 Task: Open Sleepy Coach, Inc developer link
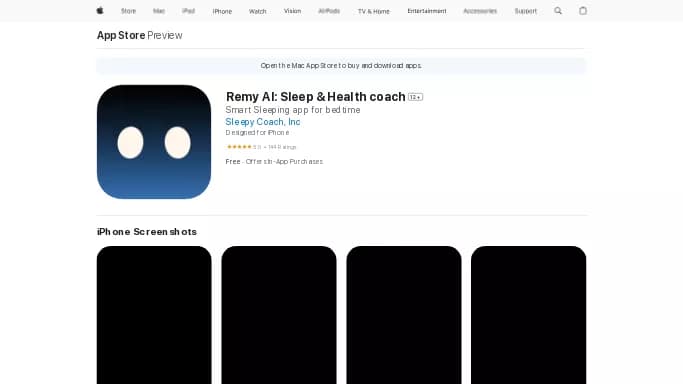tap(263, 122)
